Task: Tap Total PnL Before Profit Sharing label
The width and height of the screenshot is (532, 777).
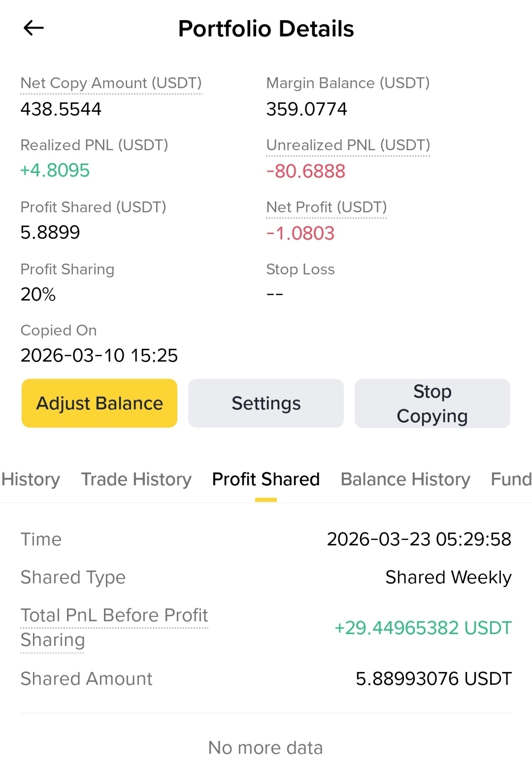Action: tap(114, 627)
